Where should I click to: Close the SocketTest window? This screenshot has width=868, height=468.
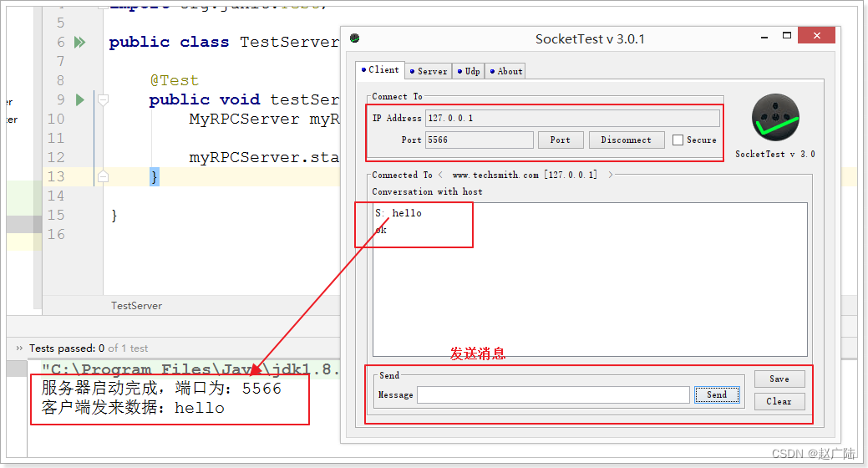tap(816, 35)
